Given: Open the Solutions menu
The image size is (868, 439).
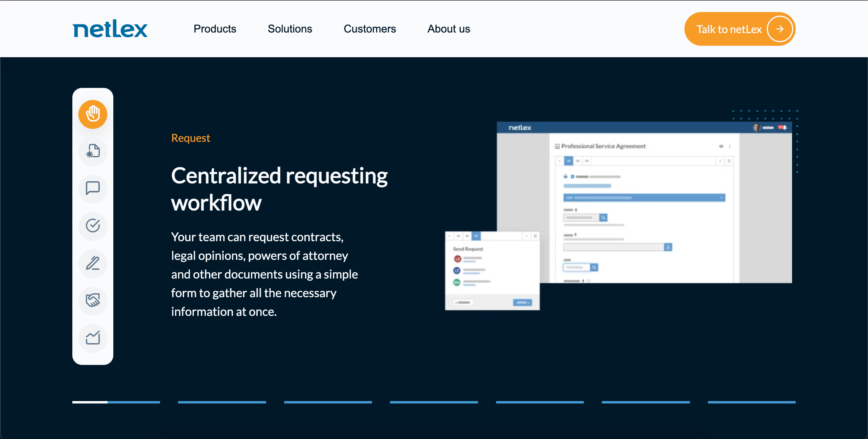Looking at the screenshot, I should (x=290, y=29).
